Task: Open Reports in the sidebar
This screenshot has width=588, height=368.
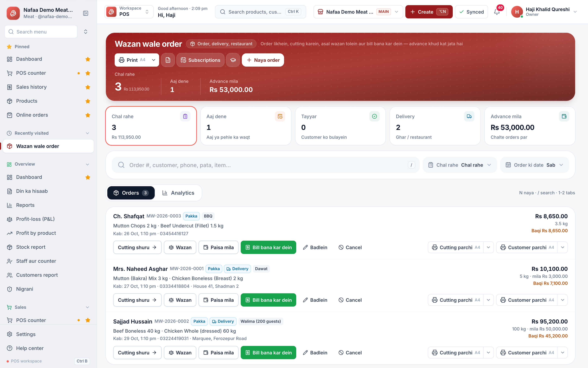Action: (48, 205)
